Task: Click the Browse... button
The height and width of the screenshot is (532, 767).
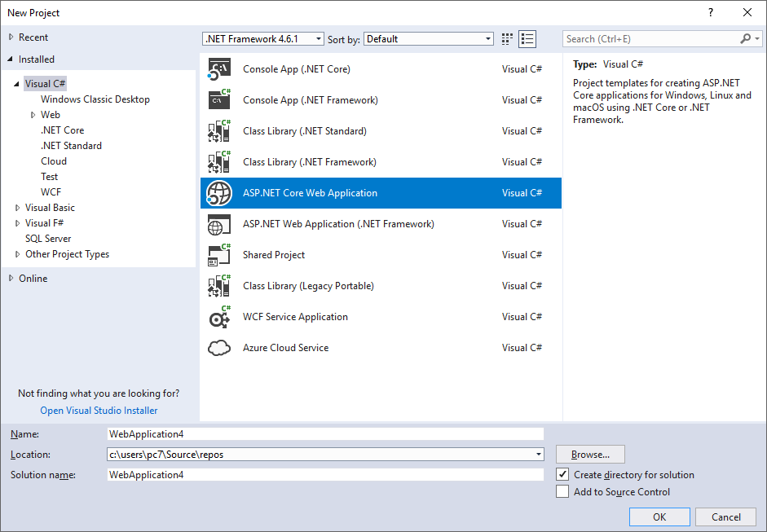Action: (590, 455)
